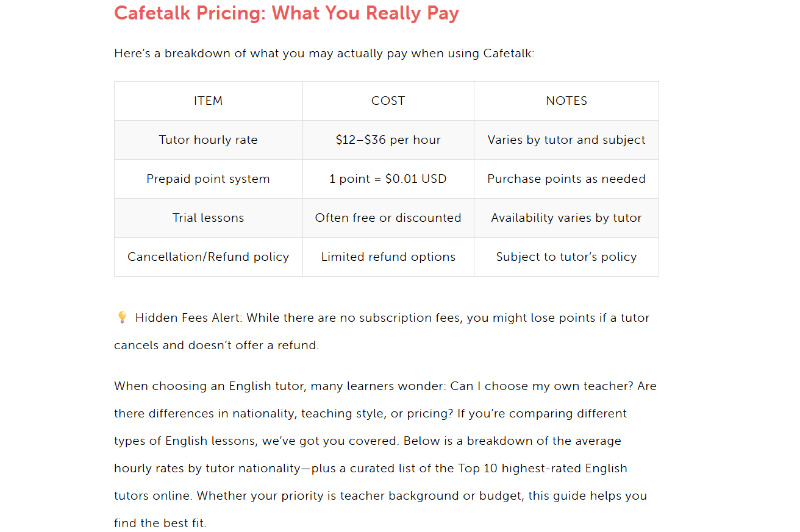Click the Subject to tutor's policy cell
The height and width of the screenshot is (532, 800).
(566, 257)
